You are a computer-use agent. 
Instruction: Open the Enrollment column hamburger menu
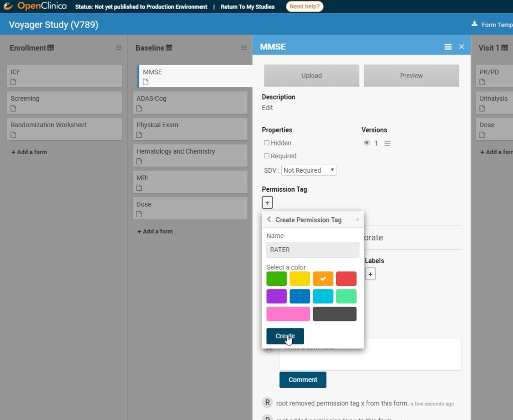tap(119, 48)
